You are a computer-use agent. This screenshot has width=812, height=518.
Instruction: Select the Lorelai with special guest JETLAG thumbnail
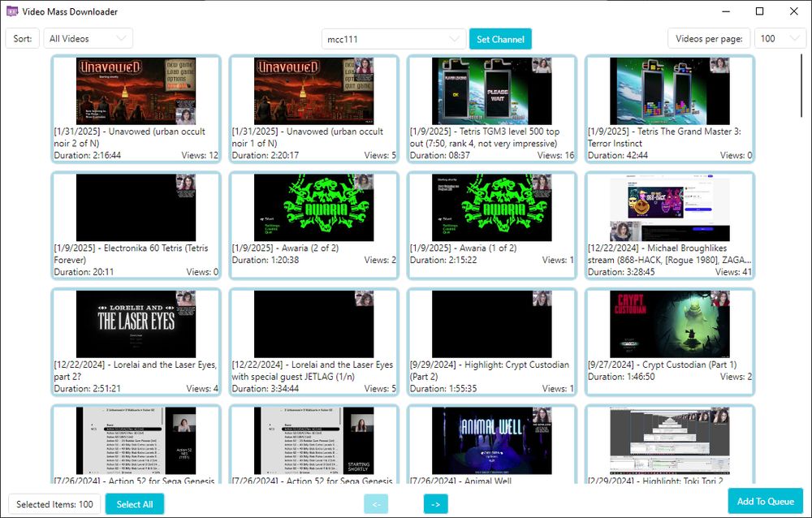tap(313, 324)
